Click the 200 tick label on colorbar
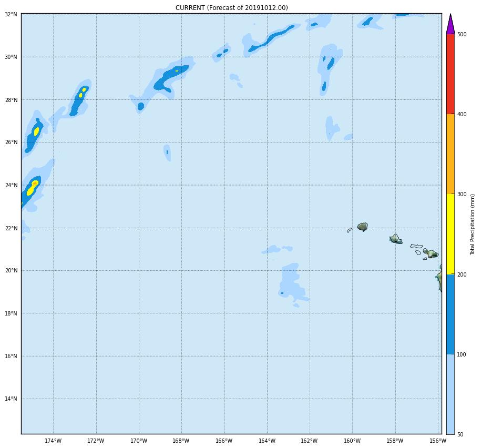 point(462,274)
